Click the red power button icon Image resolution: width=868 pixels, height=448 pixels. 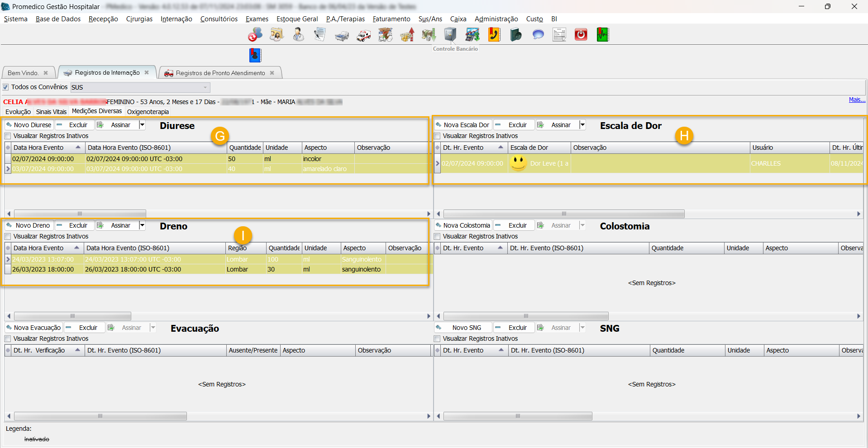click(x=581, y=35)
